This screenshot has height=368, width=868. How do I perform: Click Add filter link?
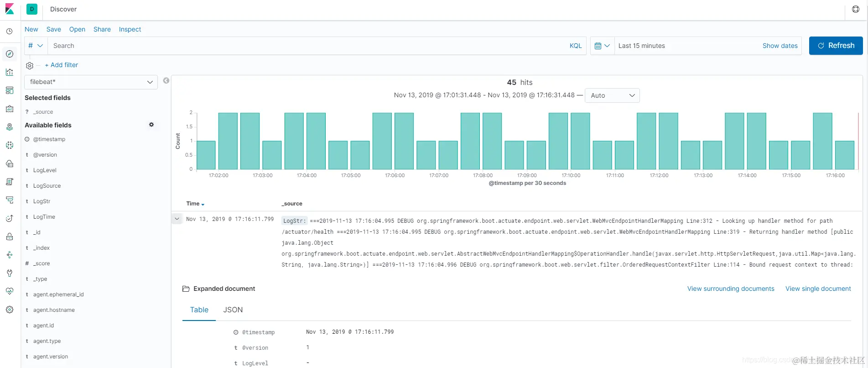[x=62, y=65]
